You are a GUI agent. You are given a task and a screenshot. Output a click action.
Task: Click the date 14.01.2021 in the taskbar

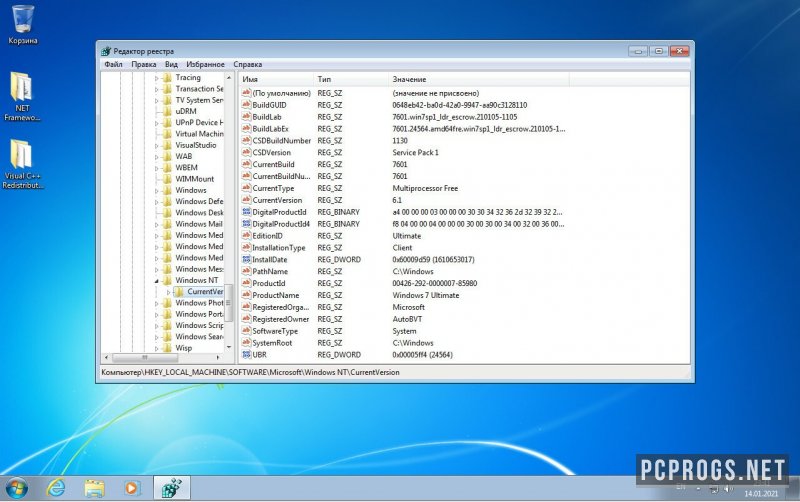(761, 494)
